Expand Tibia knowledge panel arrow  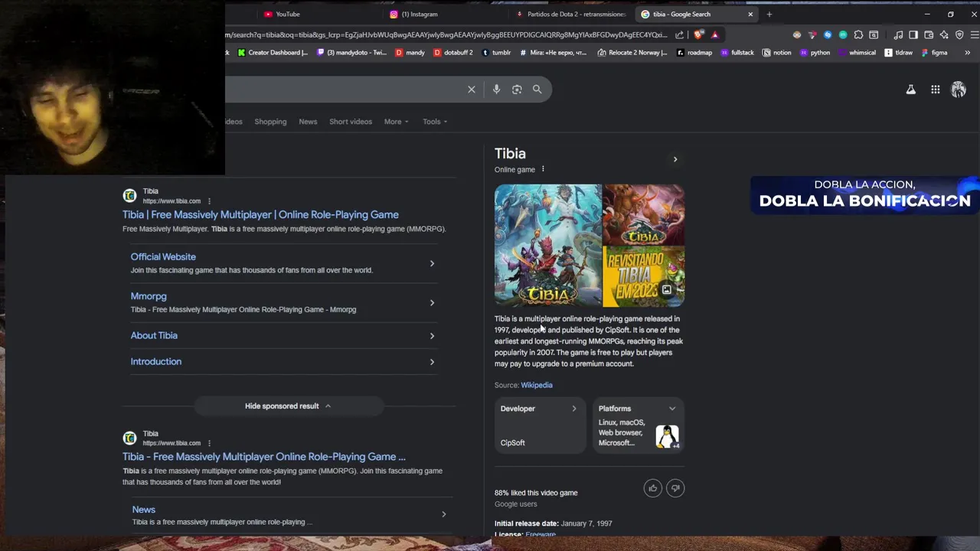pyautogui.click(x=675, y=159)
